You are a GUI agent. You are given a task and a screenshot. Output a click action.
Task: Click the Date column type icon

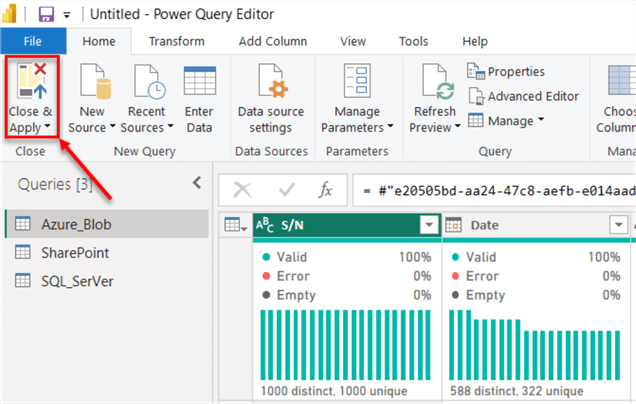[x=453, y=225]
